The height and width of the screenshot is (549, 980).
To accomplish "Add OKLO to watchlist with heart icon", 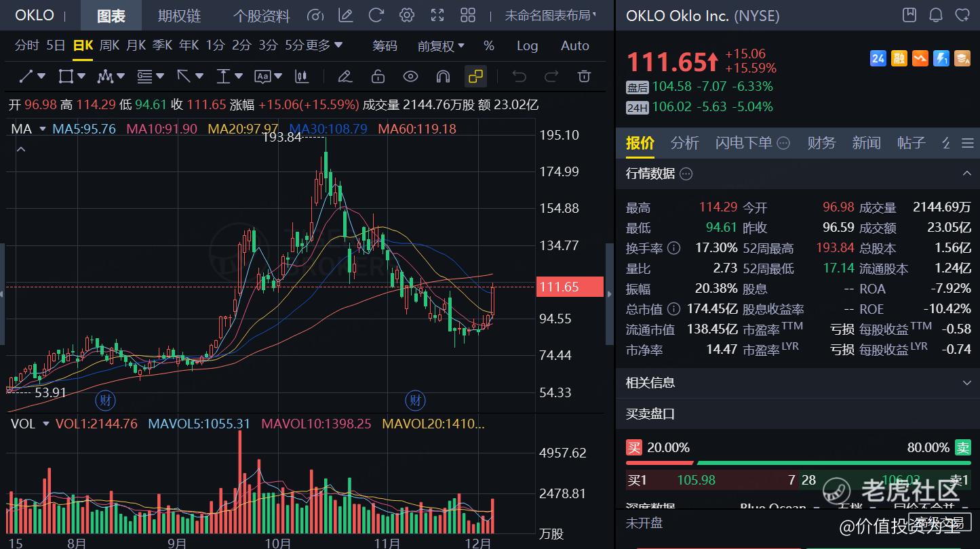I will click(x=962, y=15).
